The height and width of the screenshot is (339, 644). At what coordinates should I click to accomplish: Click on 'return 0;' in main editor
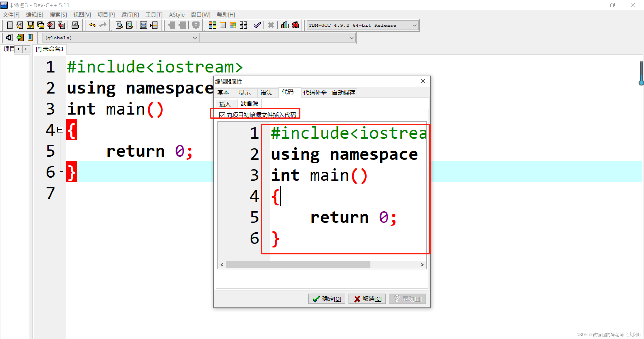149,151
